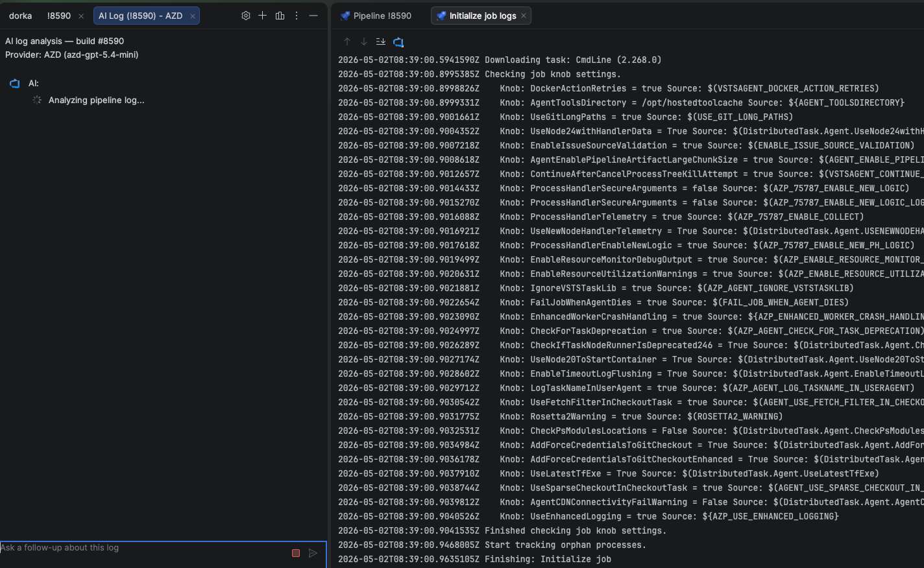Click the Knob: LogTaskNameInUserAgent log line
Image resolution: width=924 pixels, height=568 pixels.
(626, 388)
